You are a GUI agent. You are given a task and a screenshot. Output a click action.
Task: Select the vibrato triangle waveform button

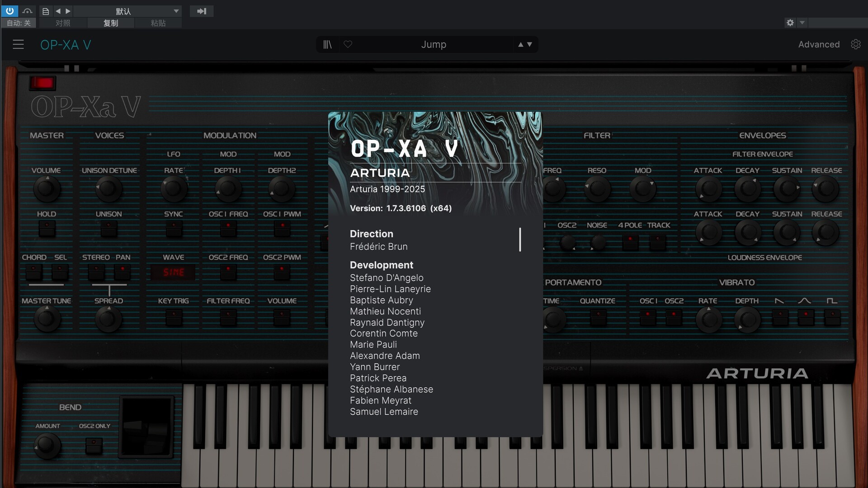click(806, 318)
